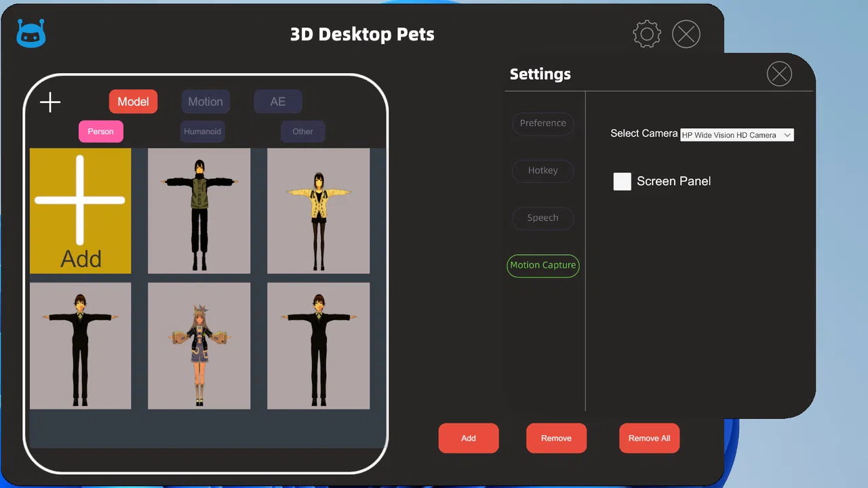Close the Settings panel
Image resolution: width=868 pixels, height=488 pixels.
[x=779, y=74]
